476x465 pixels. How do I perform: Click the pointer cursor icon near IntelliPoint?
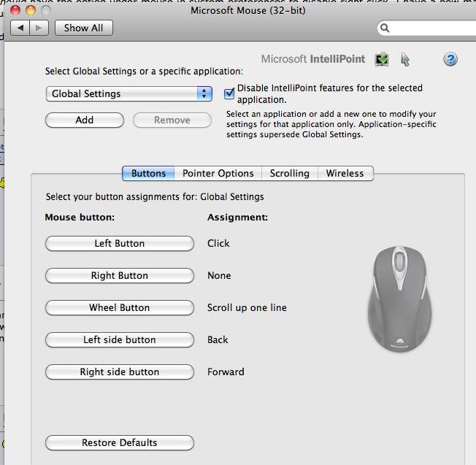coord(405,59)
